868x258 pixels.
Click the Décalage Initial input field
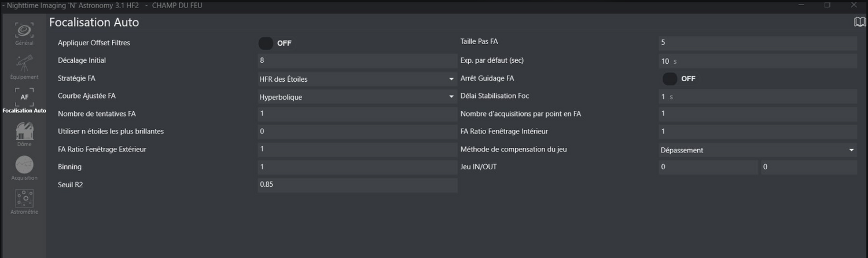[x=357, y=60]
